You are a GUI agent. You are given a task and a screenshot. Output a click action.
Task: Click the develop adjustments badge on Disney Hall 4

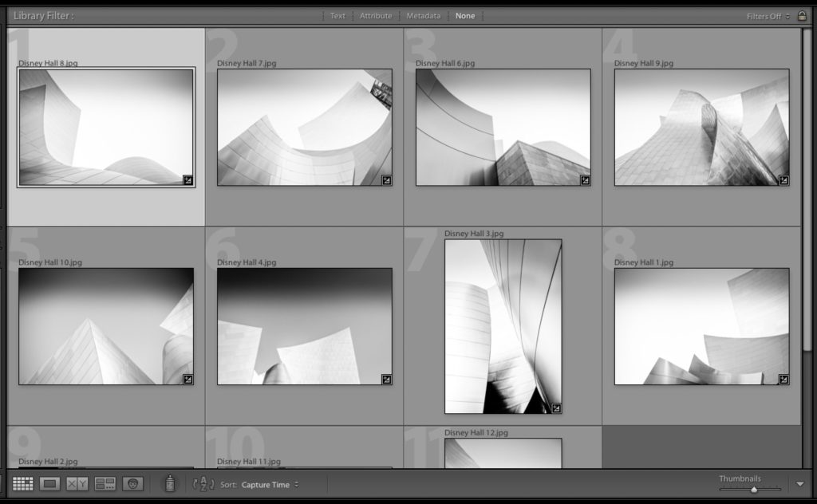387,380
